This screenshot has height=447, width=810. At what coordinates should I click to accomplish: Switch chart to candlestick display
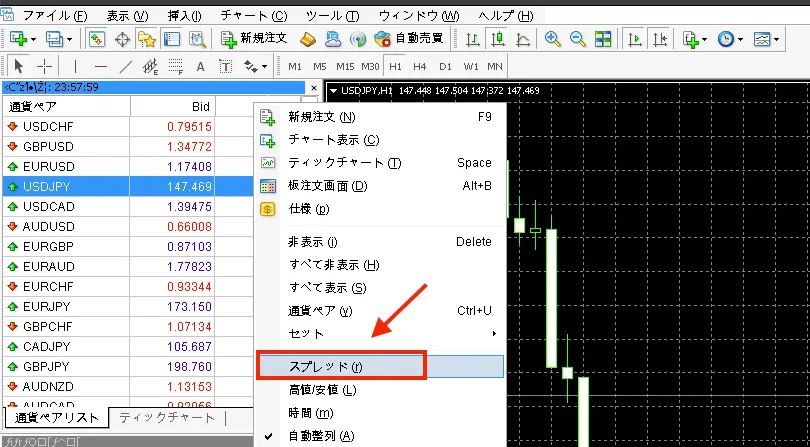[x=497, y=39]
